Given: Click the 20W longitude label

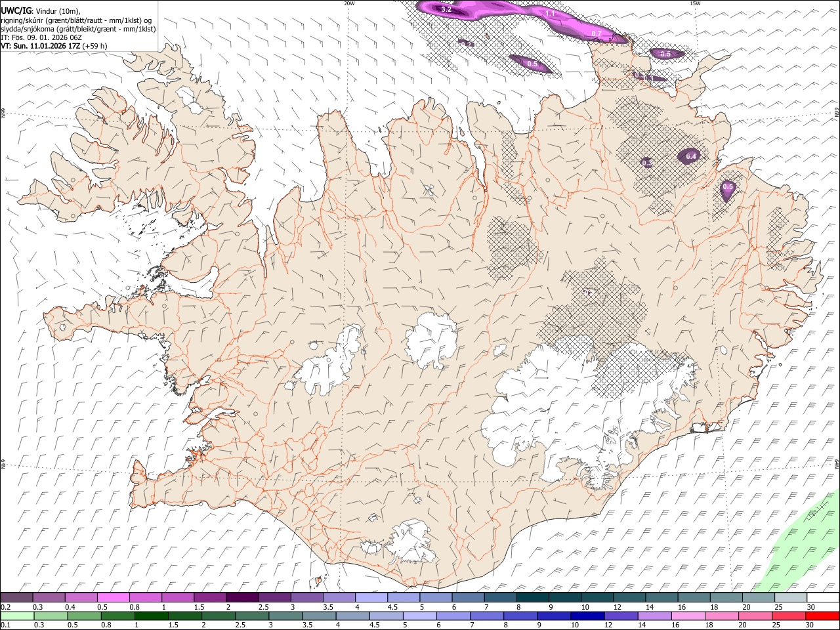Looking at the screenshot, I should pos(349,3).
